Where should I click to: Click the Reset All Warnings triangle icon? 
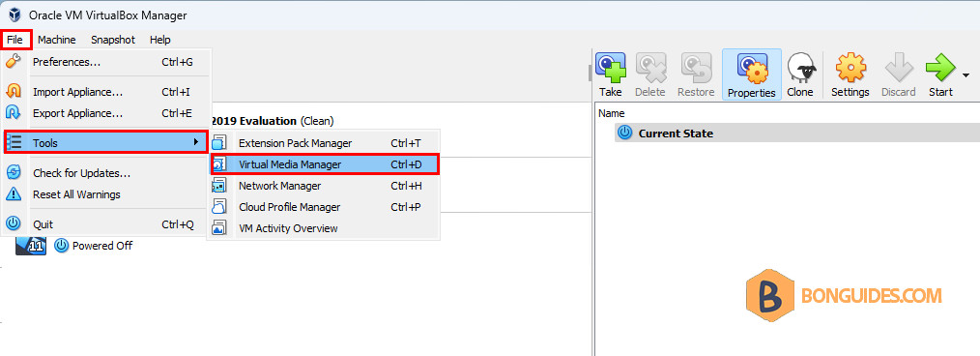tap(14, 194)
